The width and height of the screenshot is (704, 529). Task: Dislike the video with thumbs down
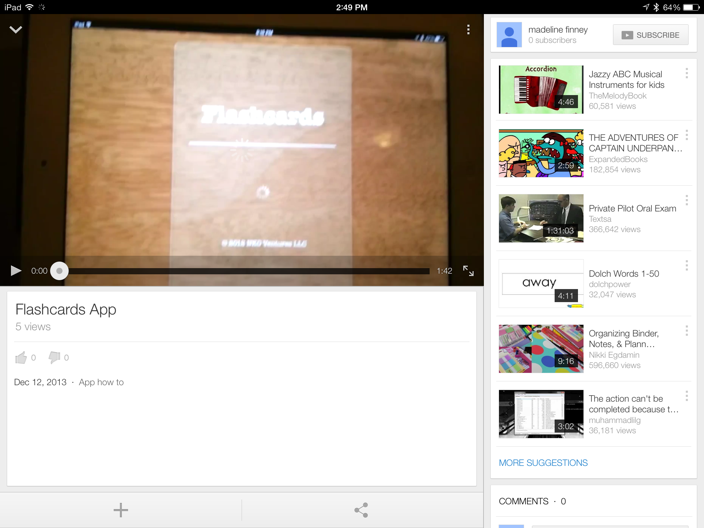[x=55, y=357]
